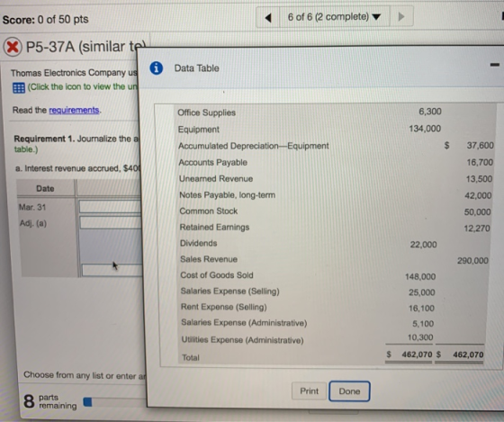This screenshot has height=422, width=504.
Task: Minimize the Data Table dialog
Action: pos(495,65)
